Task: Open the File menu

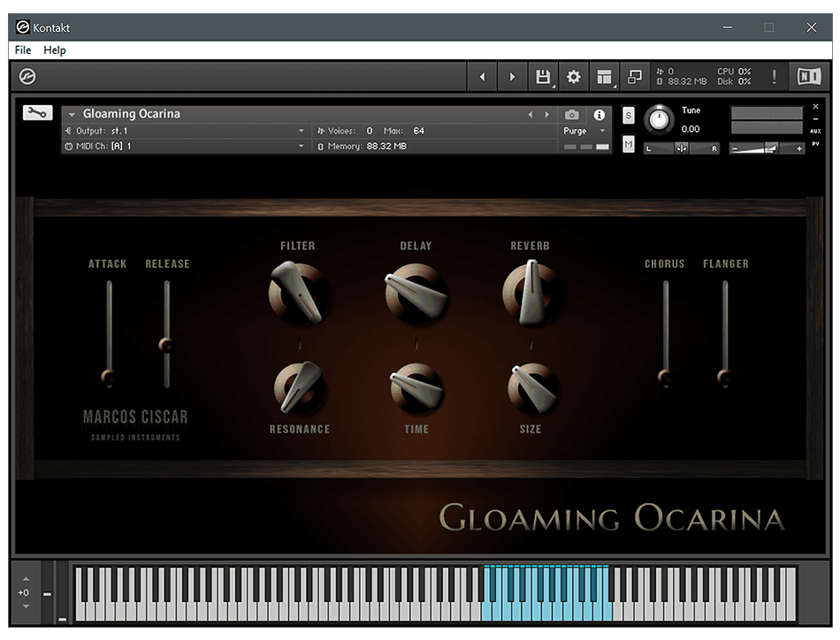Action: 23,50
